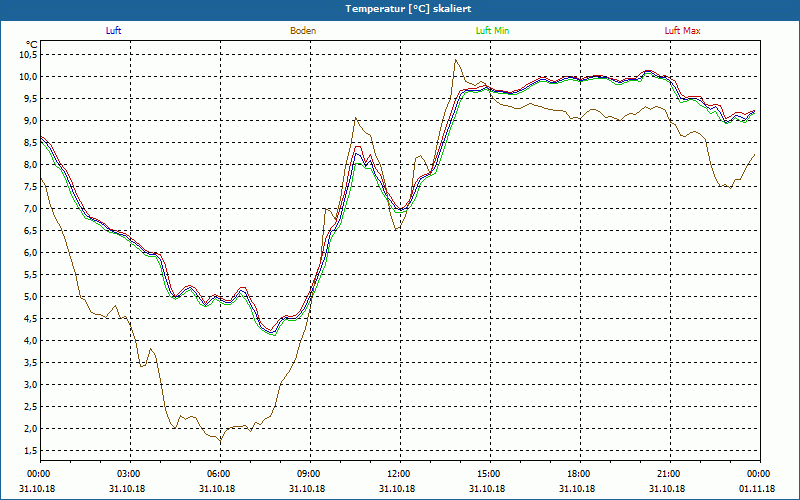Click the y-axis value 6,0
This screenshot has width=800, height=500.
(30, 253)
